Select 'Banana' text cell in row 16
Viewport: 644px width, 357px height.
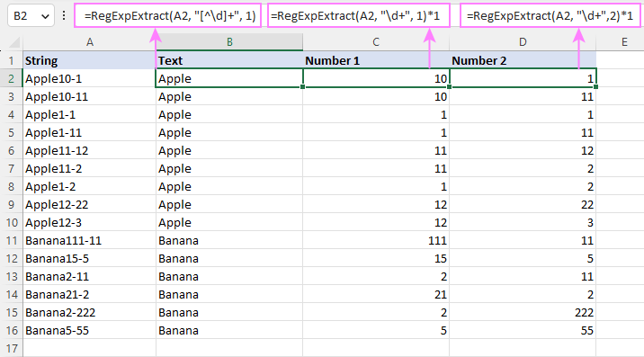click(x=229, y=330)
